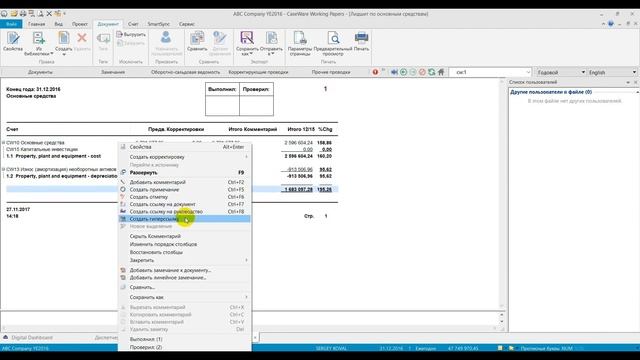
Task: Click the Корректирующие проводки button
Action: pos(258,72)
